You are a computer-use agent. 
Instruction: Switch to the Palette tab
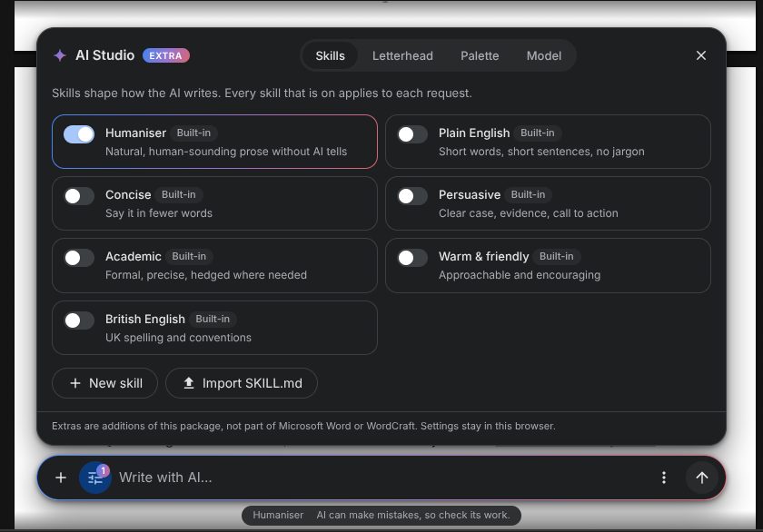pos(480,56)
